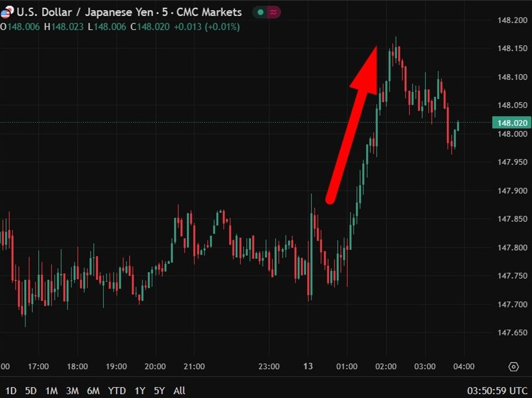Viewport: 532px width, 398px height.
Task: Choose the 1Y time range
Action: [140, 390]
